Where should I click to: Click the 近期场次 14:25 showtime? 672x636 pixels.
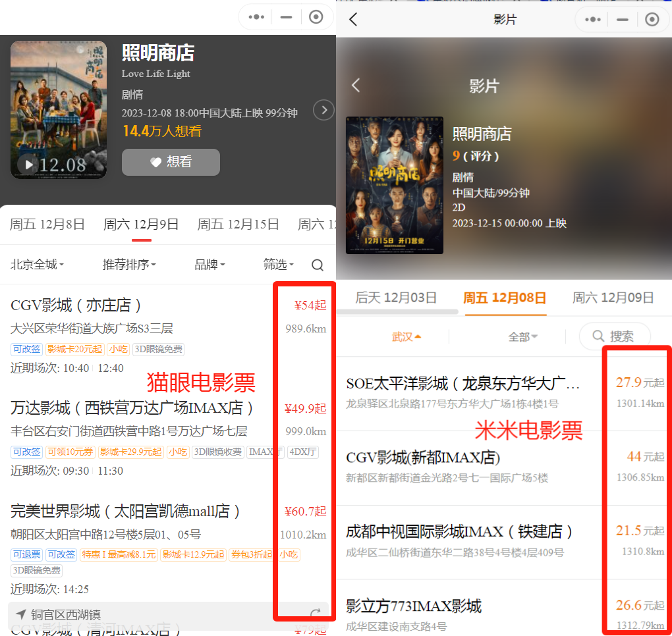pos(49,589)
